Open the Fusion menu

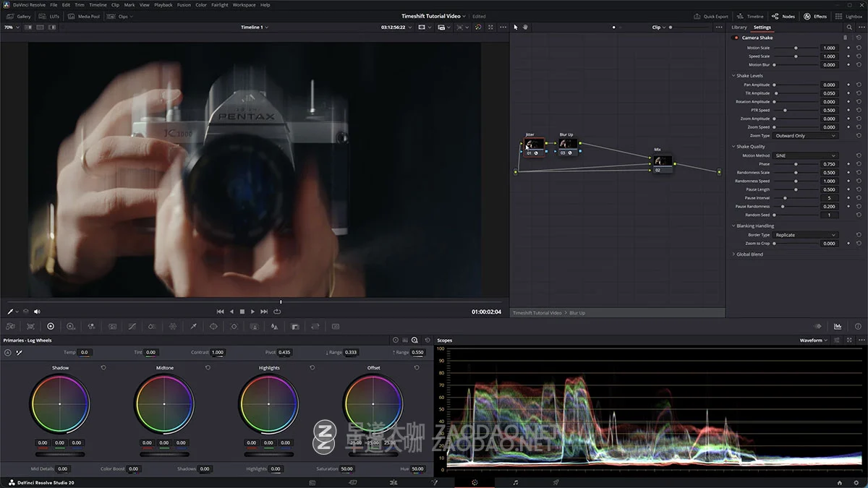tap(184, 5)
